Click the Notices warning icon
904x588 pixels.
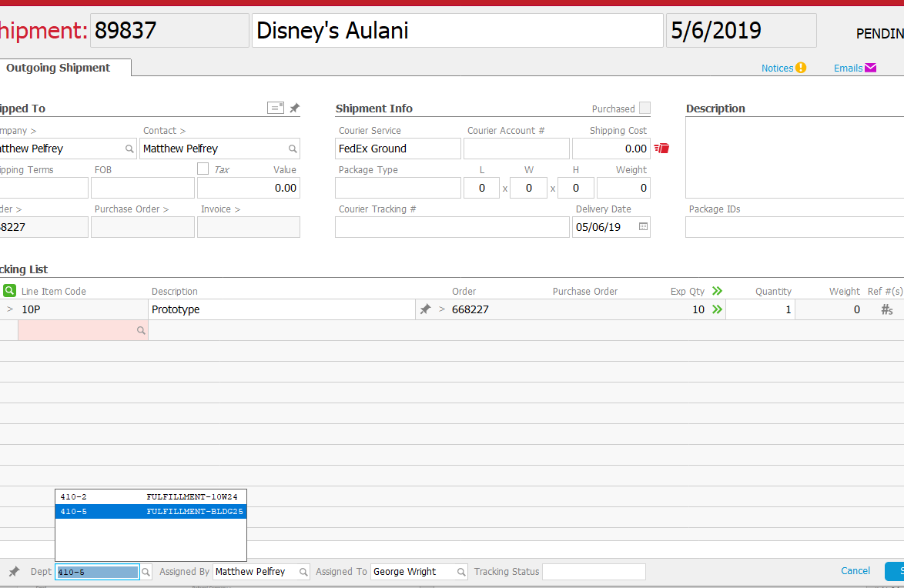click(801, 68)
